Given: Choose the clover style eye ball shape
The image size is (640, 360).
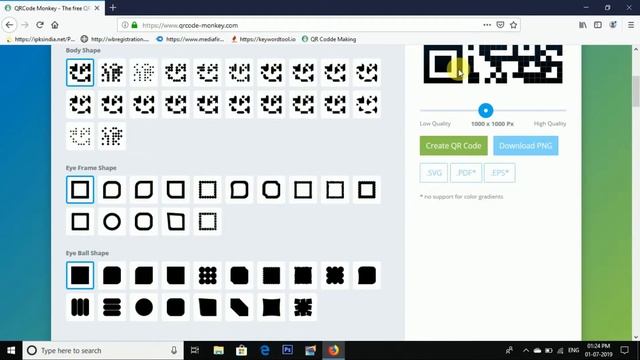Looking at the screenshot, I should (335, 275).
